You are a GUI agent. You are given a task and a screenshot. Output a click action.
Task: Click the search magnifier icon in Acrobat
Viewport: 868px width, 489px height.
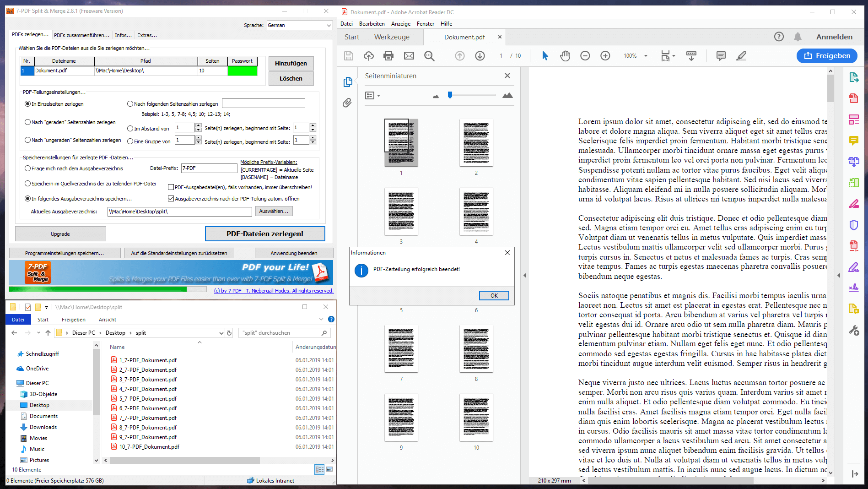pos(429,56)
